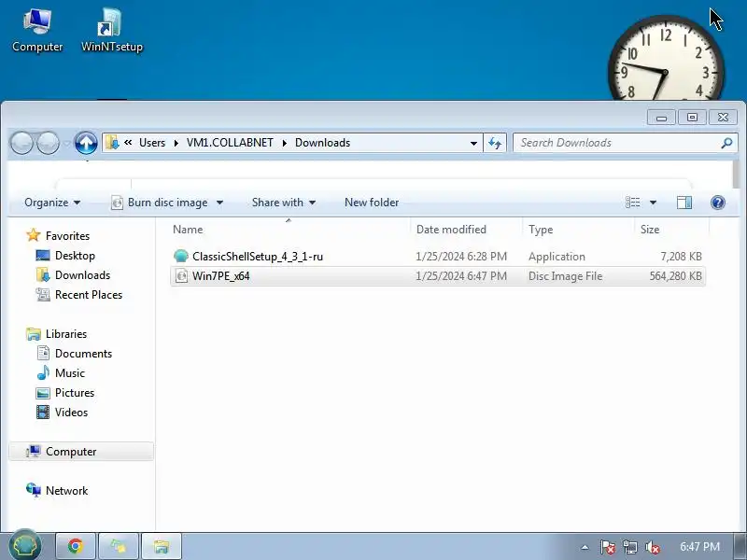Open the Music library
This screenshot has height=560, width=747.
(x=69, y=372)
